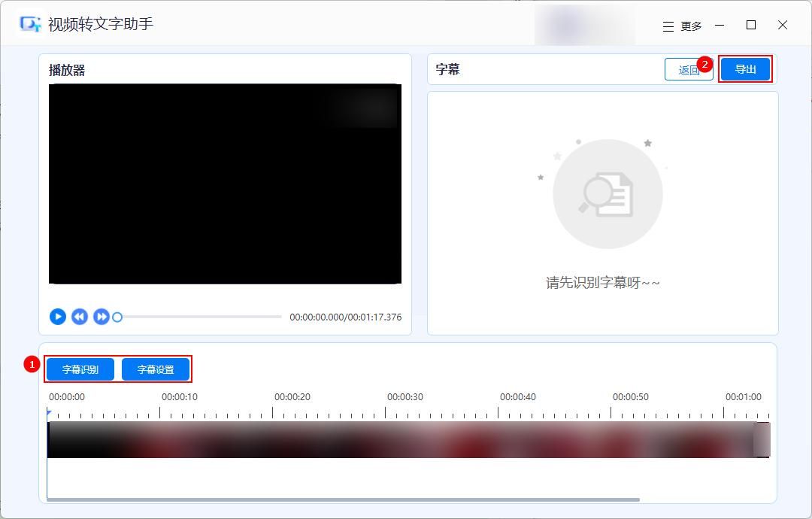Click the horizontal scrollbar under the timeline
Viewport: 812px width, 519px height.
(344, 500)
